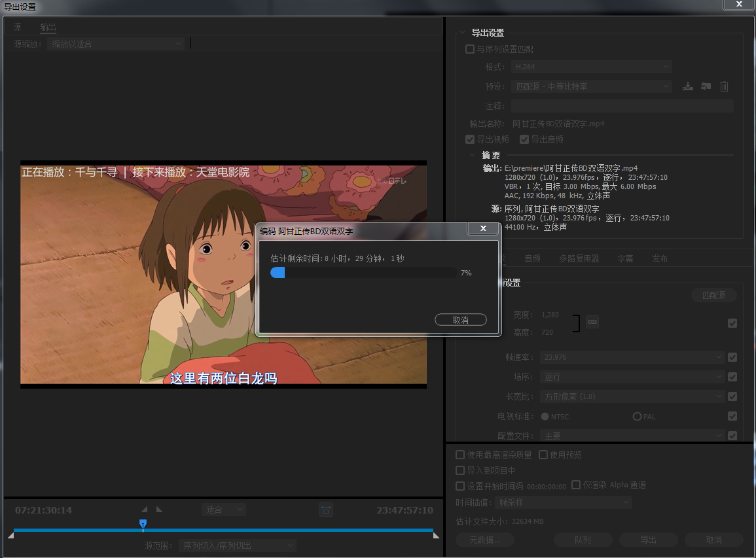Select the PAL radio button

click(637, 416)
